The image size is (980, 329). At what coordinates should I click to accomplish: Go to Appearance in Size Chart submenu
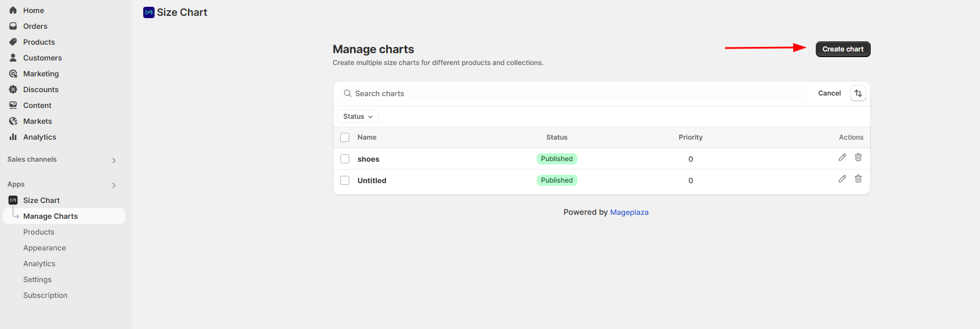point(45,248)
